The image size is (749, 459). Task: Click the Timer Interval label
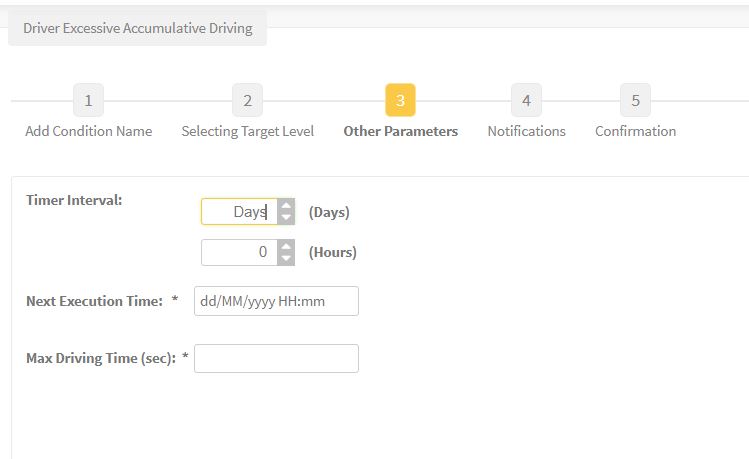tap(74, 200)
